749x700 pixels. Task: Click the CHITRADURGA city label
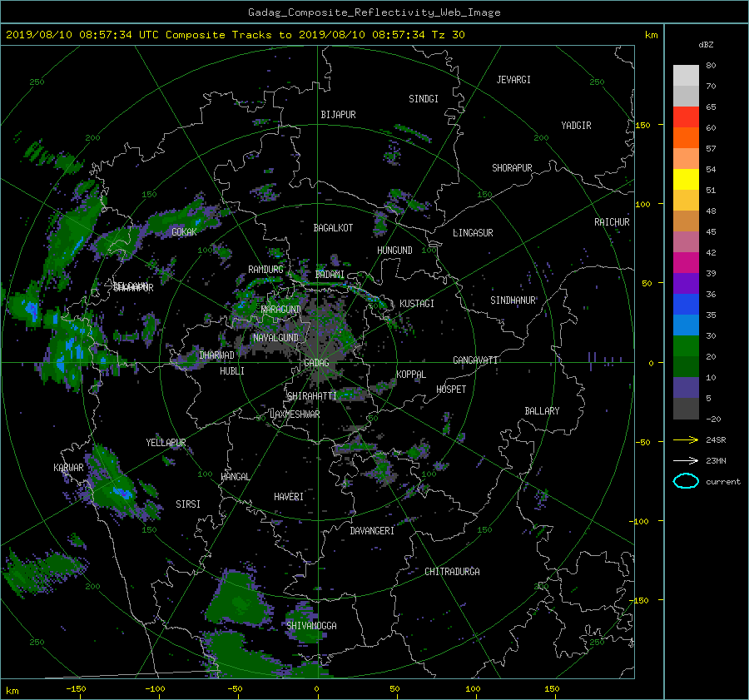[452, 572]
